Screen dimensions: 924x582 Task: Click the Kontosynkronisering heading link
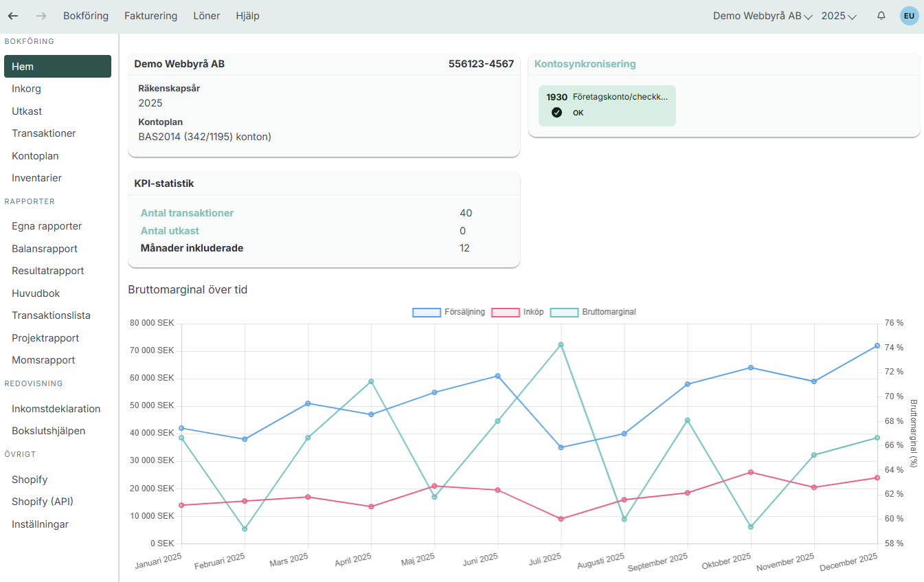click(x=585, y=64)
